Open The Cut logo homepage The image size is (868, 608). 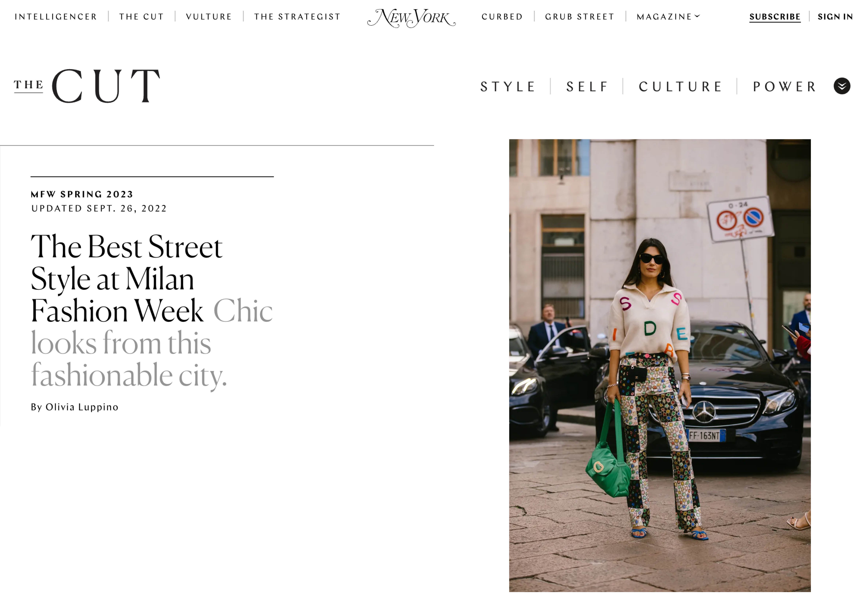87,86
